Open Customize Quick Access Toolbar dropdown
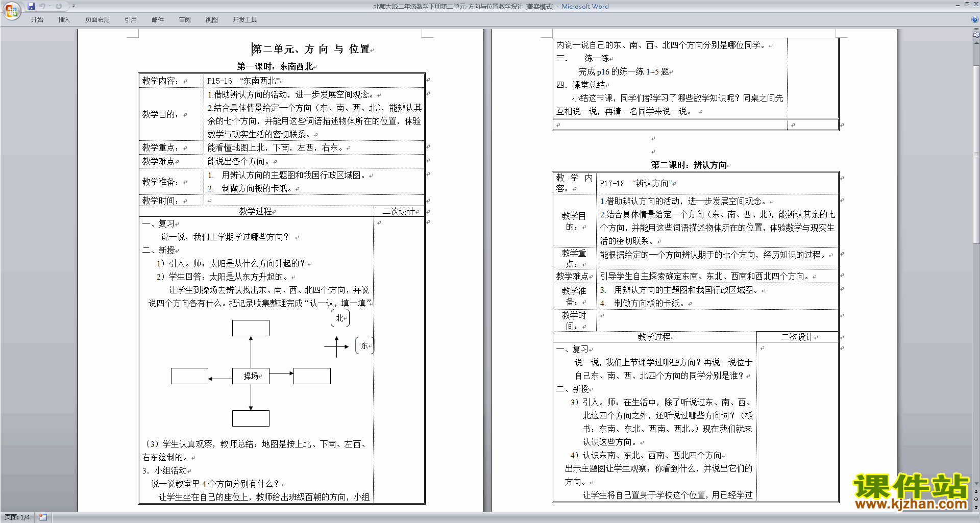The image size is (980, 523). click(73, 6)
